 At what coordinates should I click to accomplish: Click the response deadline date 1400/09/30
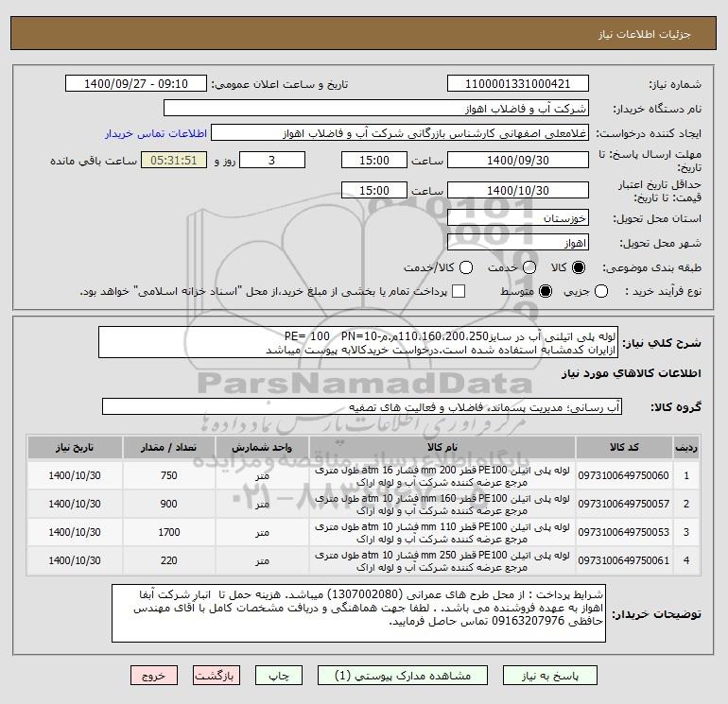point(518,160)
